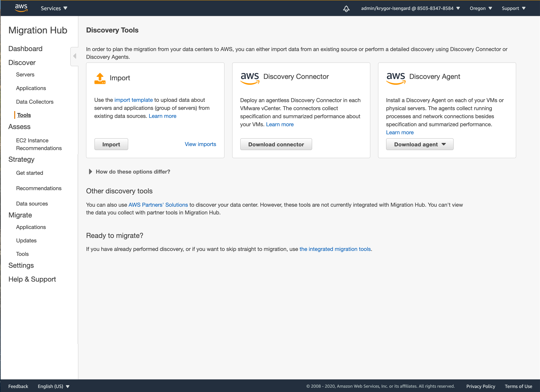Open the integrated migration tools link
The height and width of the screenshot is (392, 540).
335,249
